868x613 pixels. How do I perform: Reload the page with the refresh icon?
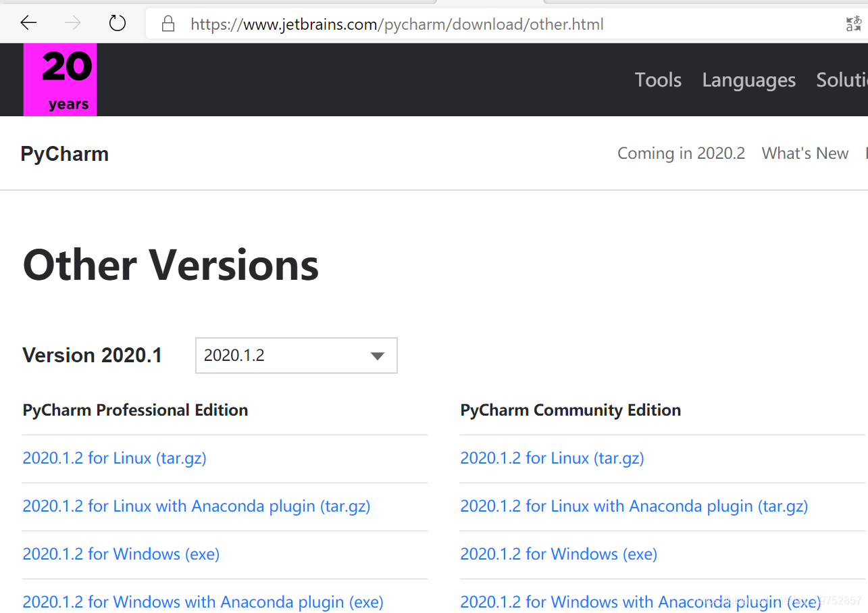[118, 24]
